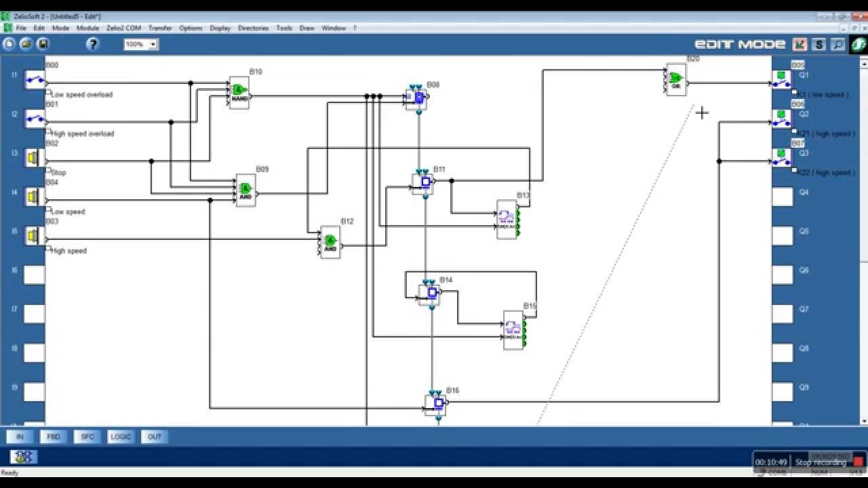
Task: Click the I3 Stop pushbutton input
Action: 35,158
